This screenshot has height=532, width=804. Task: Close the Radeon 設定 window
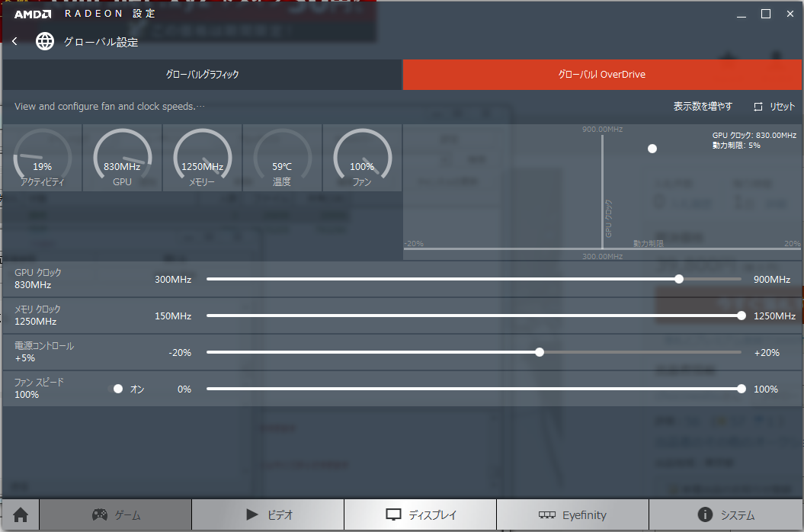coord(790,14)
